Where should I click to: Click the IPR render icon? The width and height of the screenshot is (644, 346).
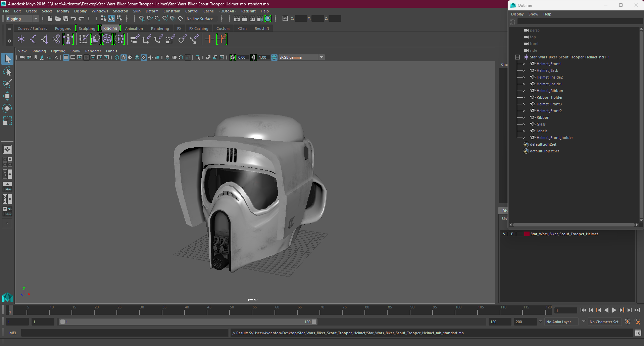252,19
